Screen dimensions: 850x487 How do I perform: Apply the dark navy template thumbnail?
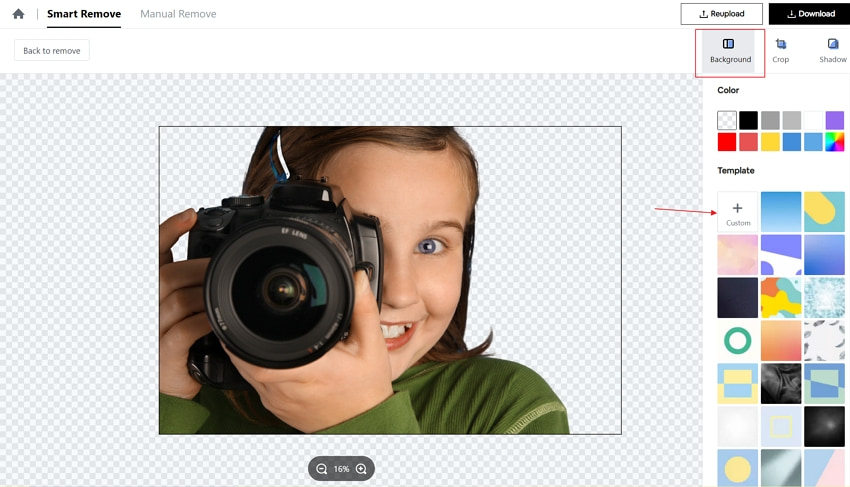click(737, 298)
